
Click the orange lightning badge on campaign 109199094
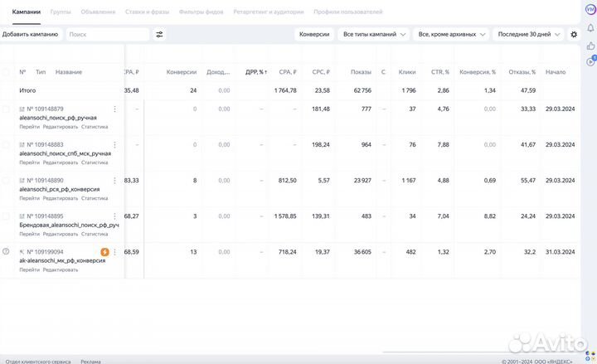point(104,252)
